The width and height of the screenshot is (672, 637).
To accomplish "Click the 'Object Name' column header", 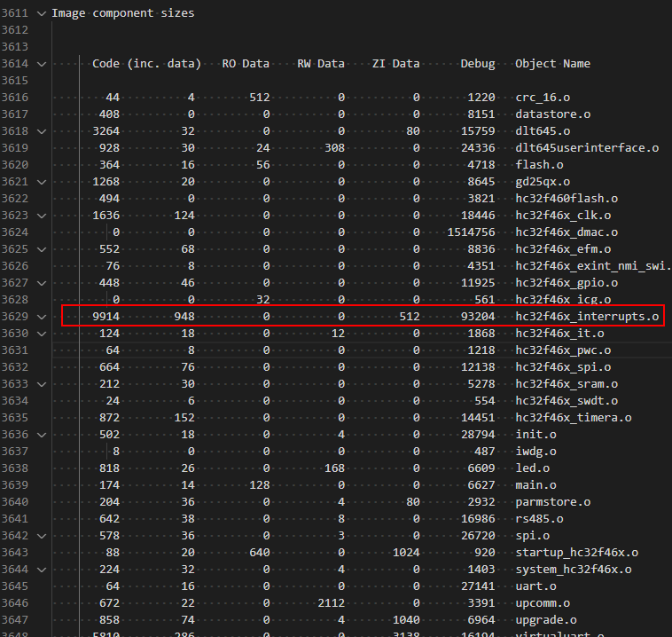I will tap(552, 64).
